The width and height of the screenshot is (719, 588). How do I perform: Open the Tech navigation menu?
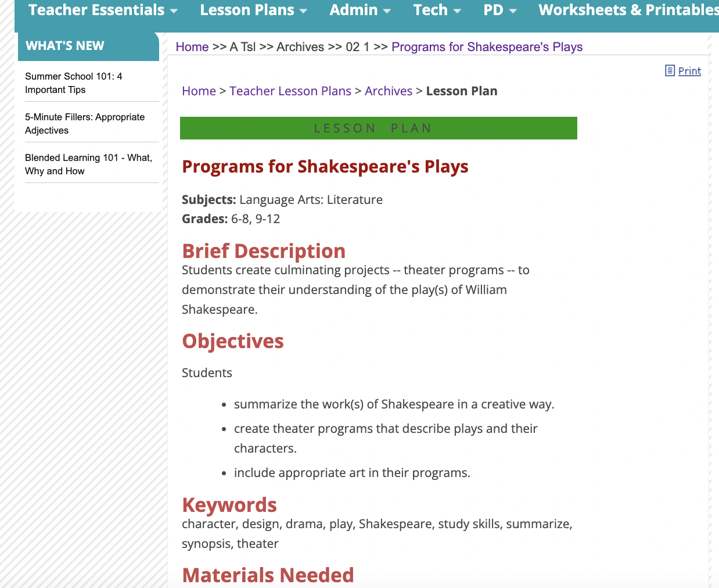(431, 10)
